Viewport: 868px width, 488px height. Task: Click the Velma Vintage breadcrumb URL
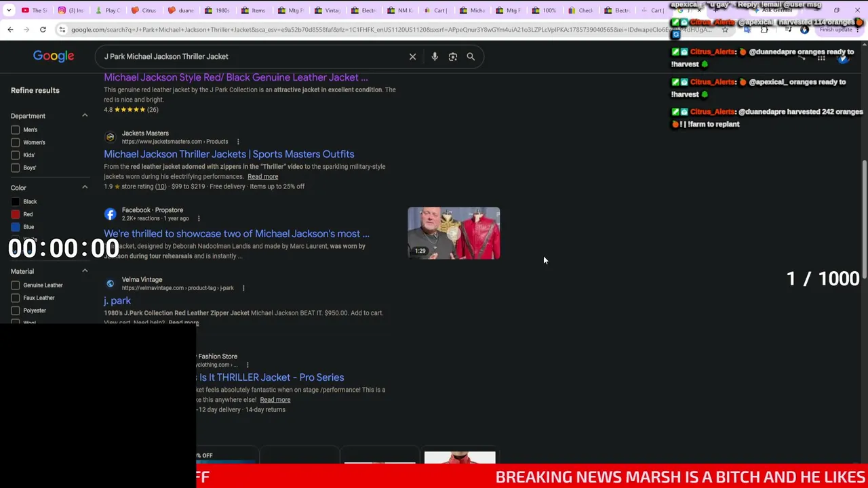pos(178,288)
